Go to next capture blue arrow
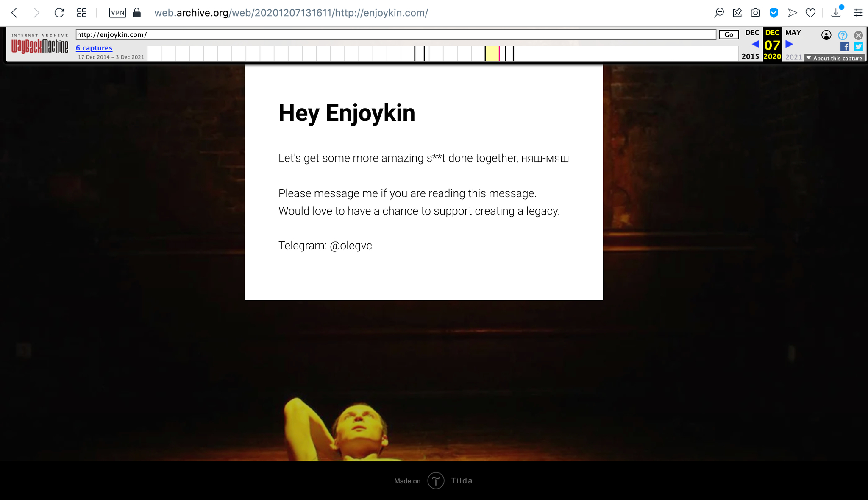The height and width of the screenshot is (500, 868). [x=789, y=44]
